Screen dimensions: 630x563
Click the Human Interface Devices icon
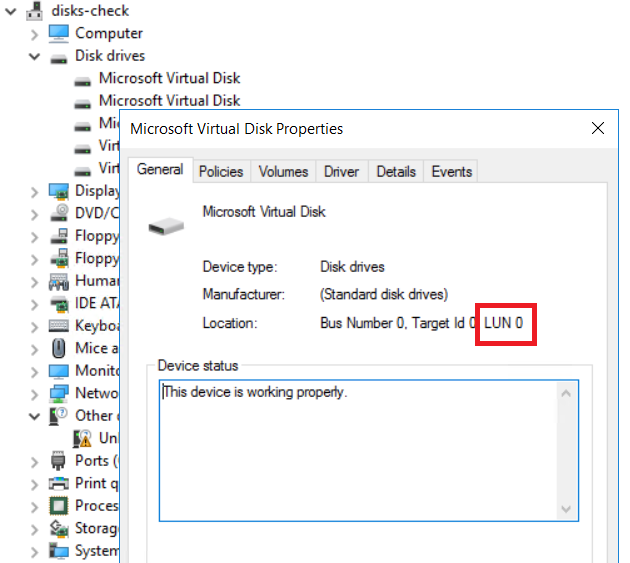tap(59, 282)
